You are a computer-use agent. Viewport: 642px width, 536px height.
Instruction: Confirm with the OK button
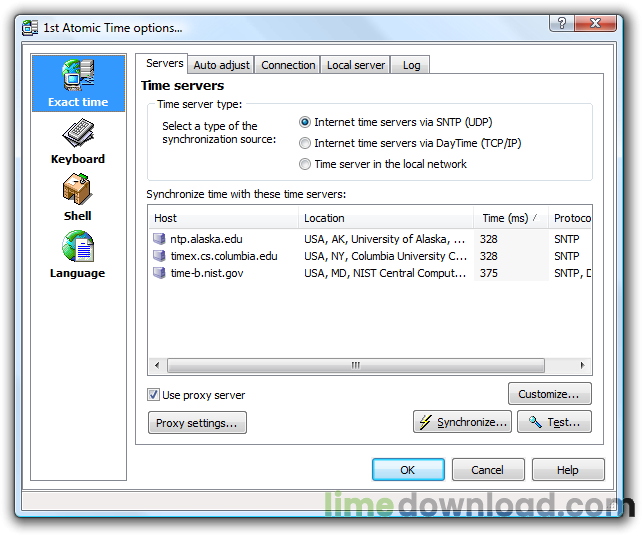pos(408,470)
